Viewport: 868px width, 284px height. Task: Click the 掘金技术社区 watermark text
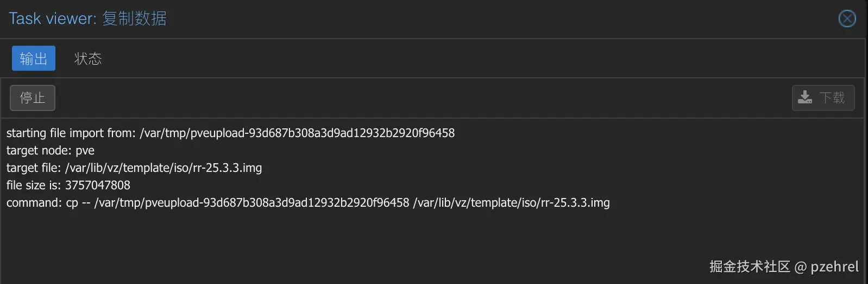tap(750, 267)
